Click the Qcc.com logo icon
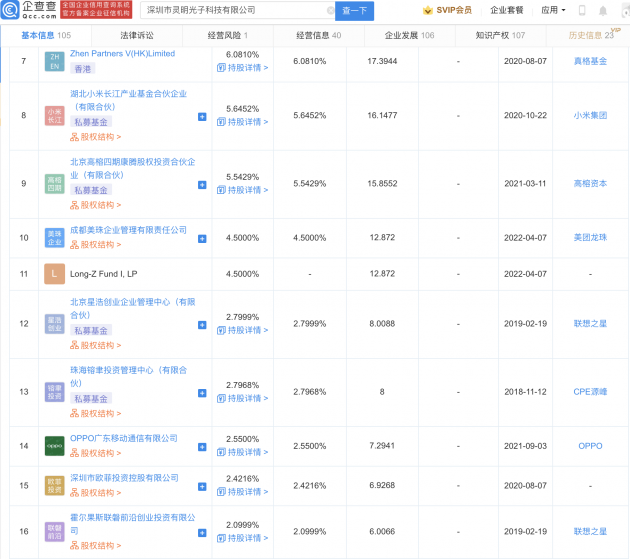This screenshot has height=559, width=630. [x=10, y=10]
